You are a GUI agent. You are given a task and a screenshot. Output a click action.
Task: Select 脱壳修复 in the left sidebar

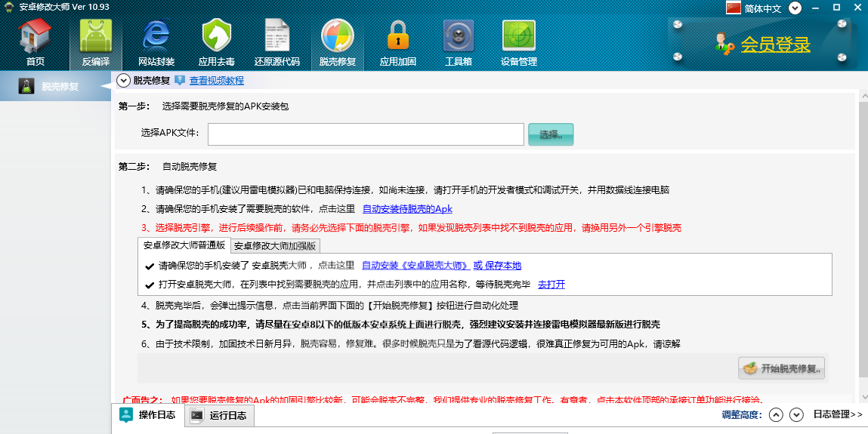coord(55,86)
